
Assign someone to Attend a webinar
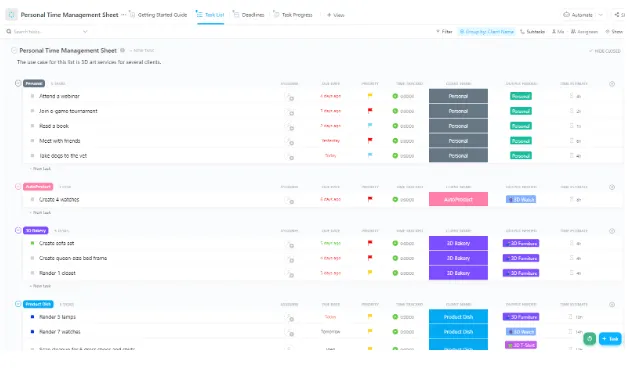pyautogui.click(x=289, y=97)
